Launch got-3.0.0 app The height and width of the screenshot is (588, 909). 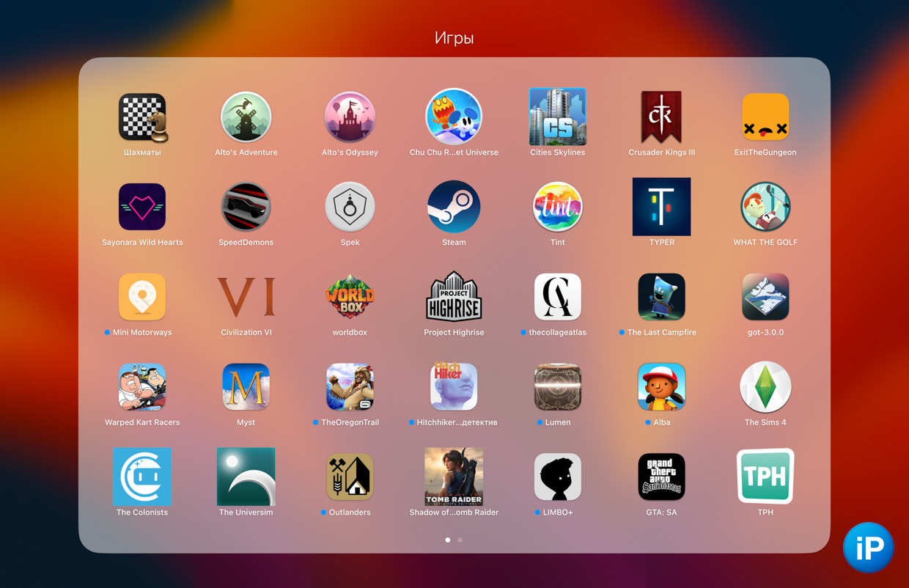pos(765,297)
